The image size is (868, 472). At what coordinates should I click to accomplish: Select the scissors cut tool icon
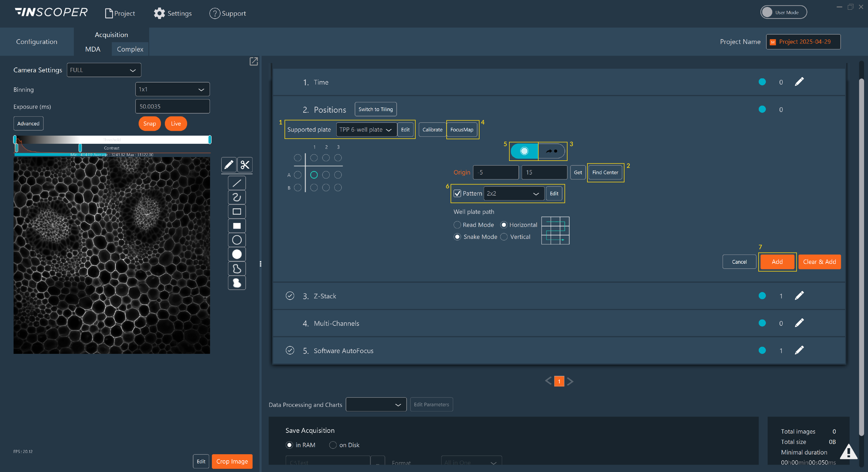click(245, 165)
